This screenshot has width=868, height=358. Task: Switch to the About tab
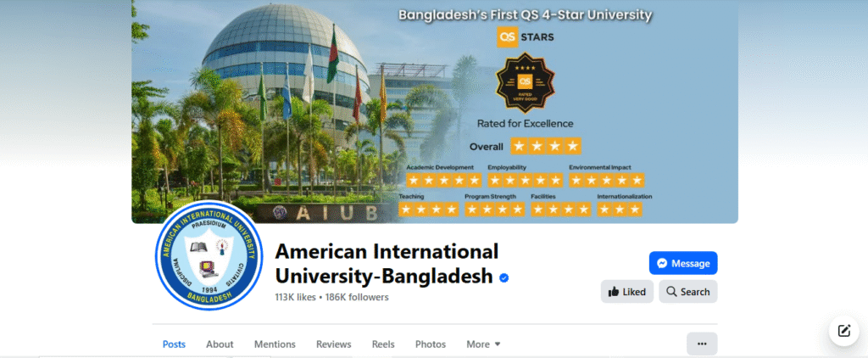coord(220,344)
